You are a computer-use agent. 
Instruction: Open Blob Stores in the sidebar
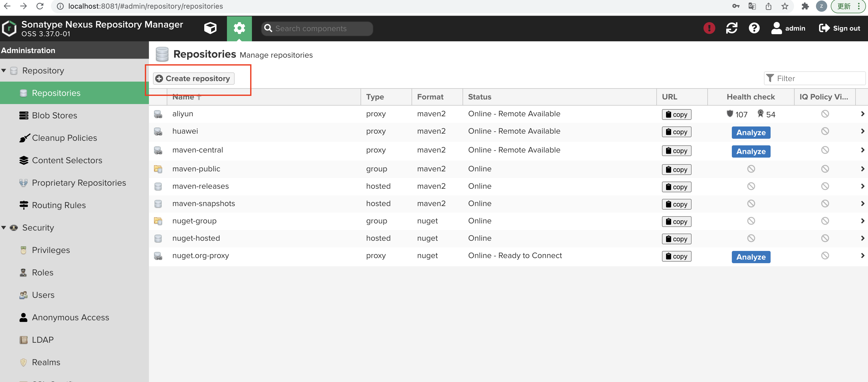74,115
